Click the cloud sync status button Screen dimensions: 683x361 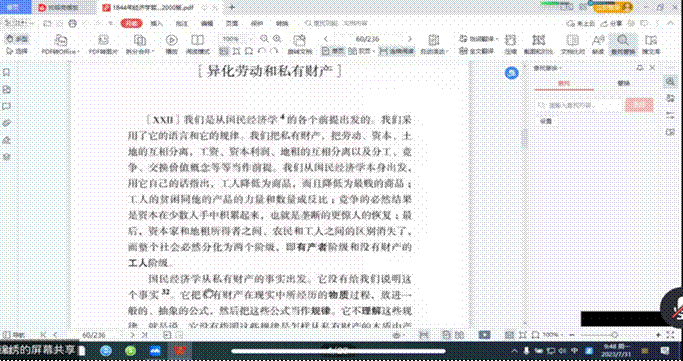click(582, 24)
